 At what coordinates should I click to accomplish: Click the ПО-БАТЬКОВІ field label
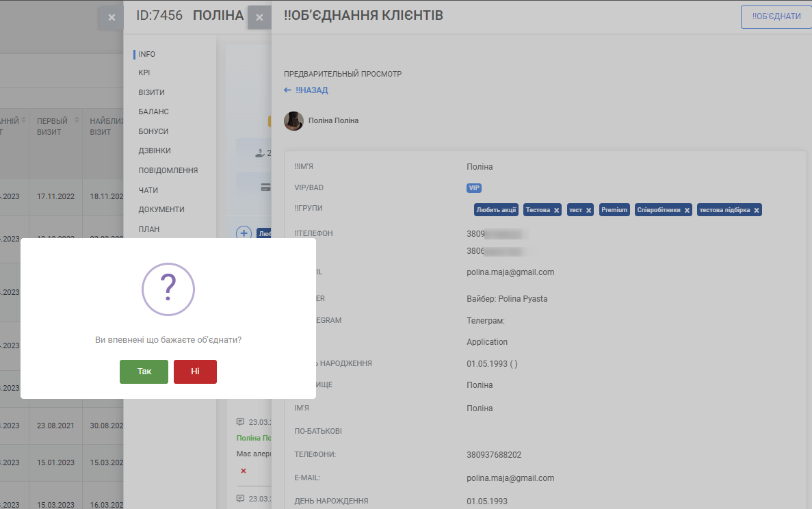point(318,431)
